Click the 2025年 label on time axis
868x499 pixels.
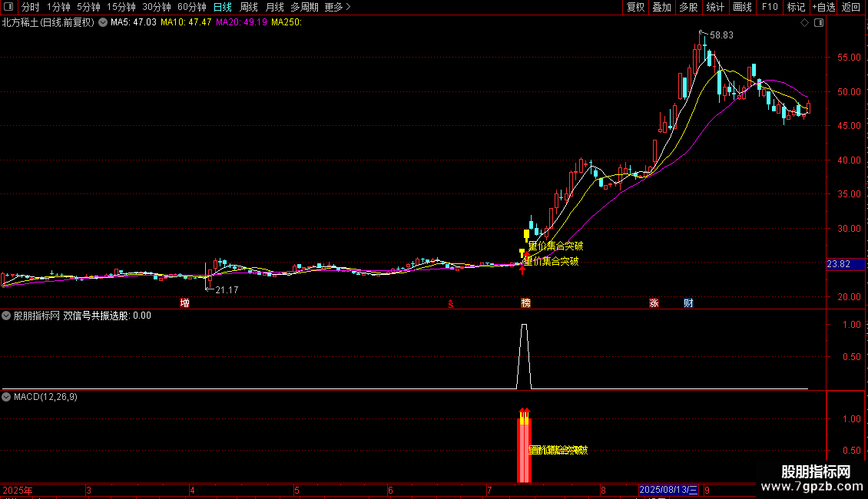click(17, 490)
